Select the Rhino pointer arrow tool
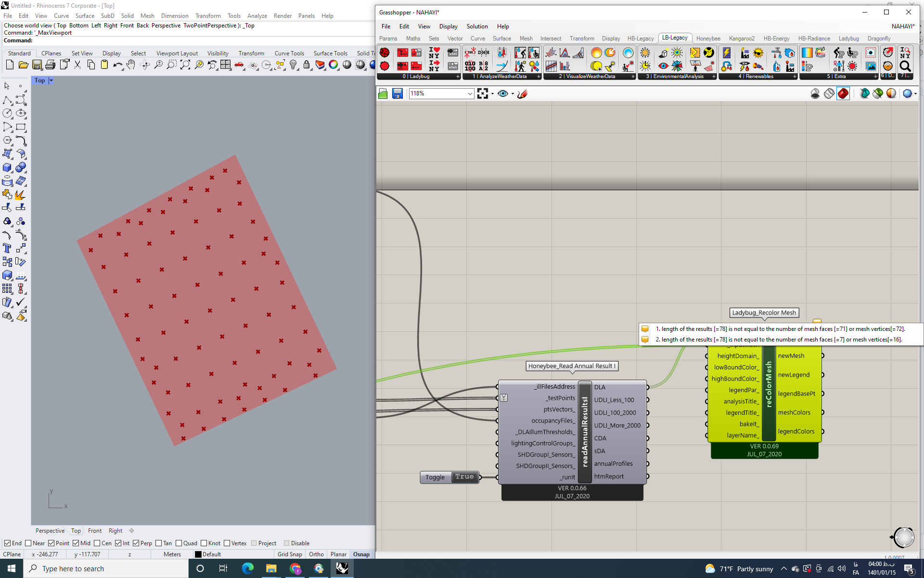Image resolution: width=924 pixels, height=578 pixels. coord(7,86)
